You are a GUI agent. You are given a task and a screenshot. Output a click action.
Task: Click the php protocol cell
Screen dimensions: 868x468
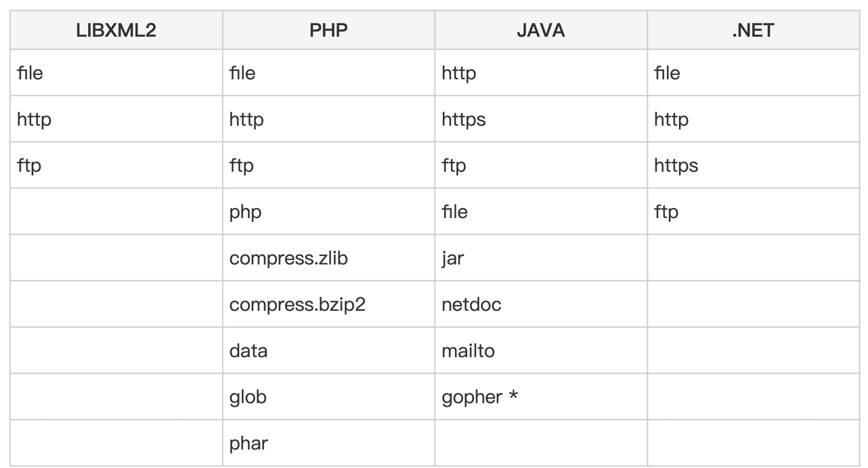click(245, 212)
